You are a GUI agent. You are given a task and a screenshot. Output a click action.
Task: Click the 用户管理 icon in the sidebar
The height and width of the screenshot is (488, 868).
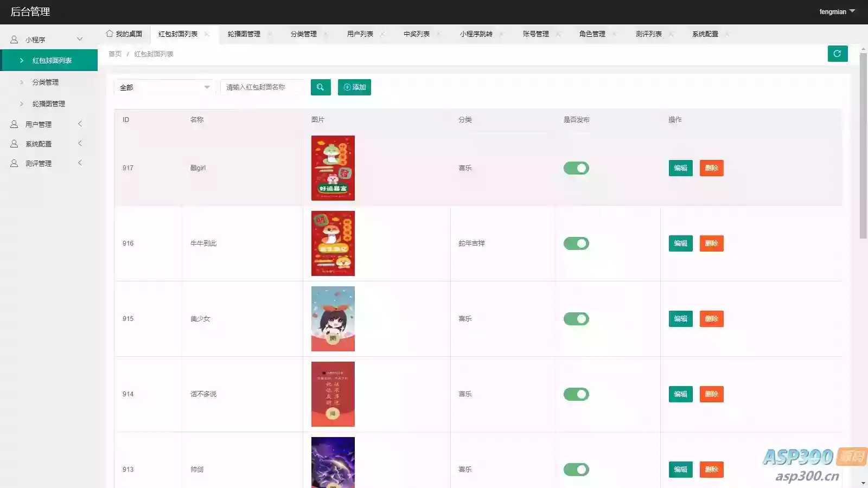(13, 124)
